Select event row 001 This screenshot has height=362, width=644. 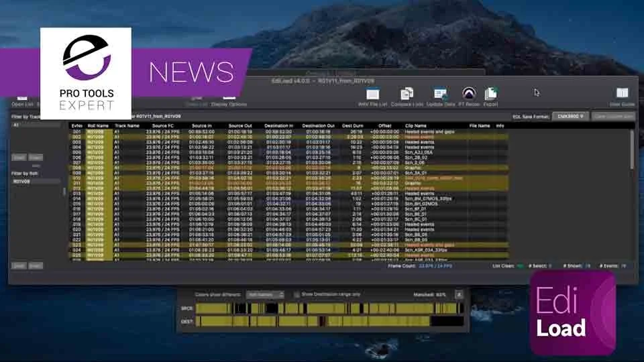pyautogui.click(x=288, y=132)
